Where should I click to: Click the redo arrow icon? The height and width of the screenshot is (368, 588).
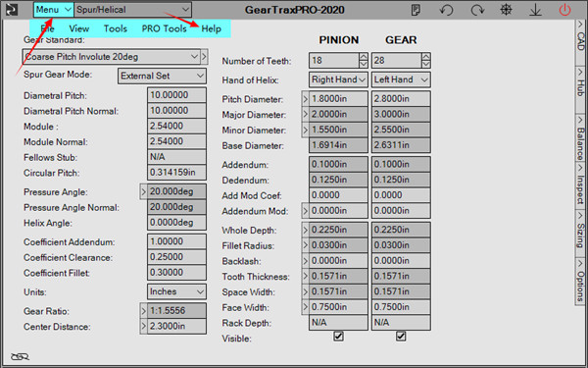point(477,10)
